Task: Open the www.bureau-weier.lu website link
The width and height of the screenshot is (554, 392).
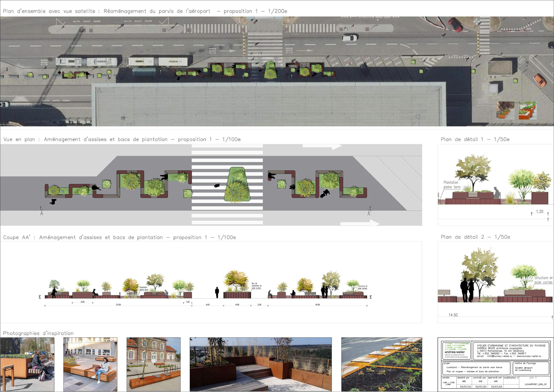Action: (529, 356)
